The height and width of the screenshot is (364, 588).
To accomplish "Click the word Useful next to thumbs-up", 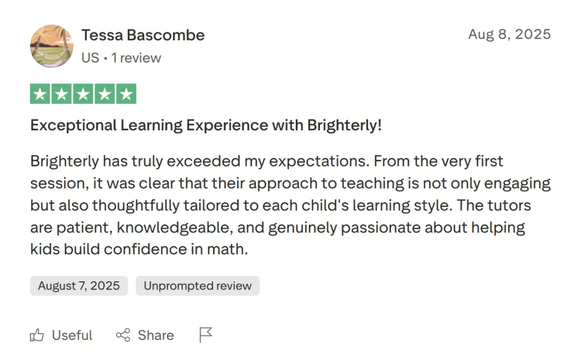I will (72, 335).
